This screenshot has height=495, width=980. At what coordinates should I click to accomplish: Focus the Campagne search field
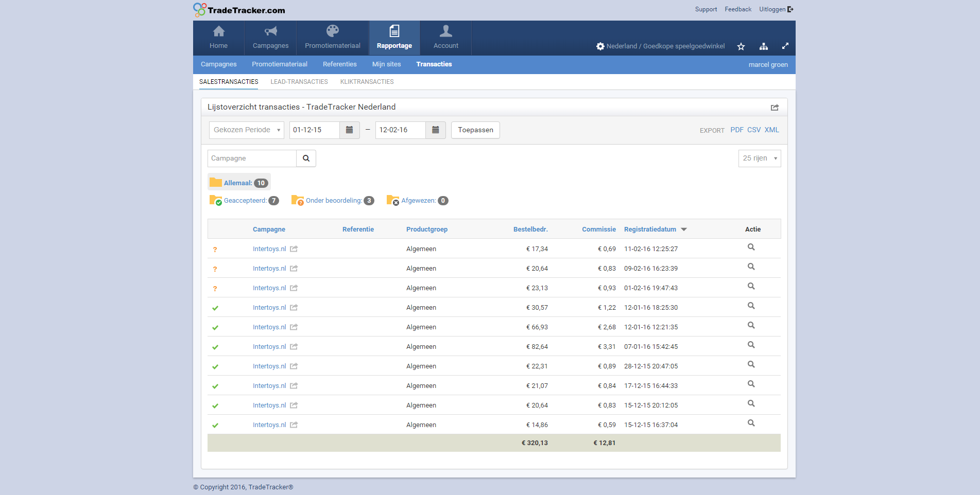[x=252, y=158]
